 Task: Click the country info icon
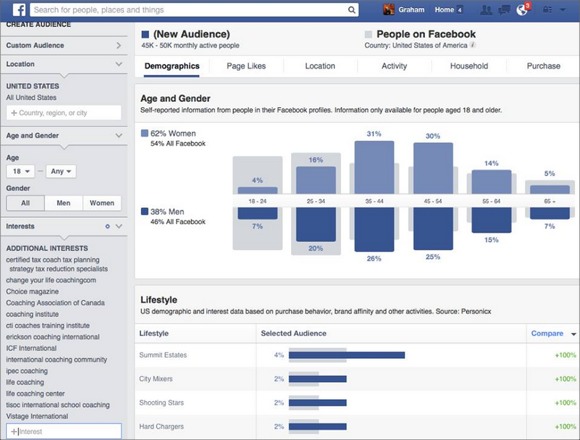(473, 45)
